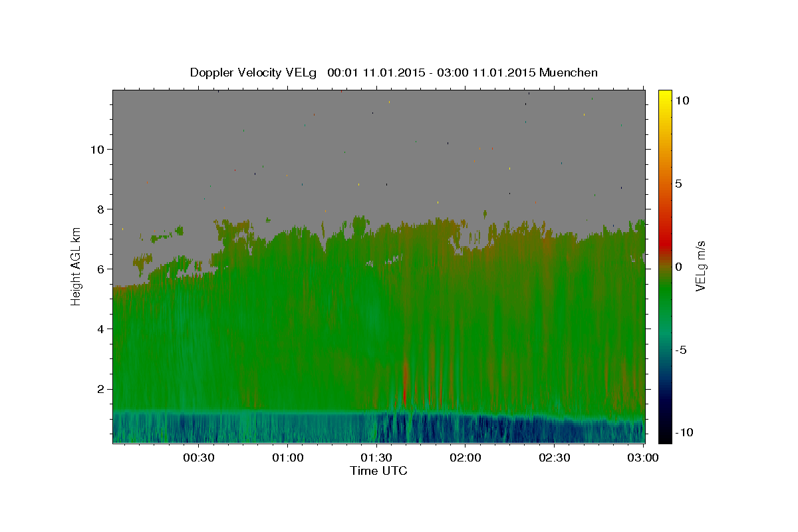Click the 'Time UTC' axis label

tap(378, 471)
